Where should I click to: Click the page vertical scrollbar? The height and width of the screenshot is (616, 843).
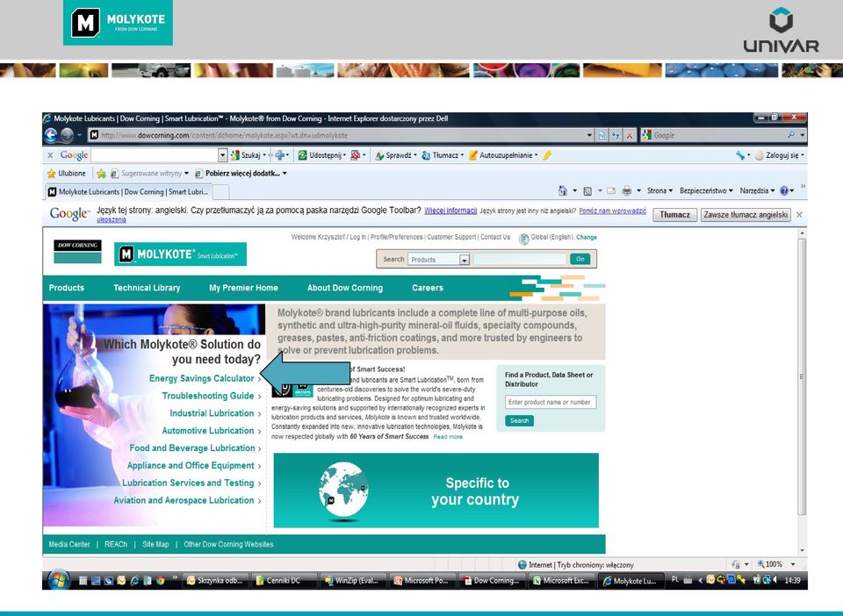tap(802, 376)
